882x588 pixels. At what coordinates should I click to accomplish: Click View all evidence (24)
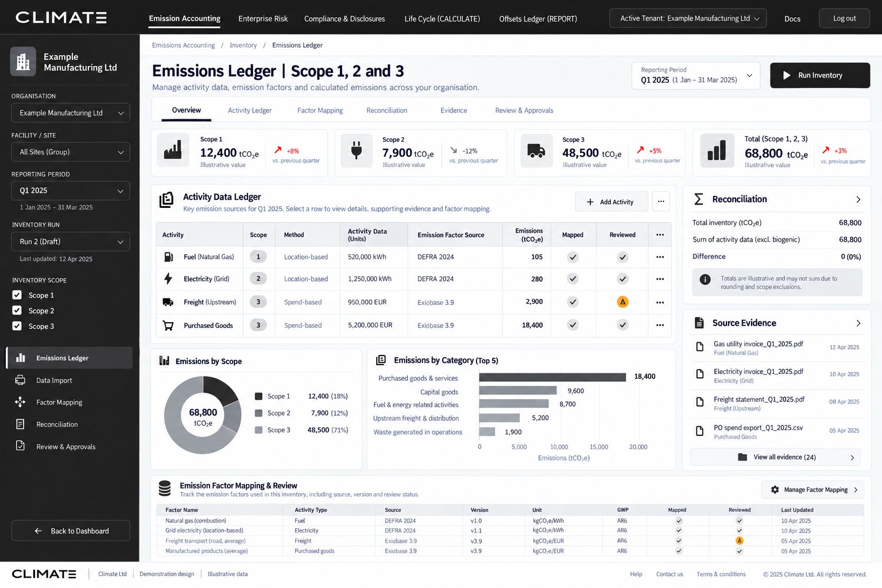[x=775, y=457]
